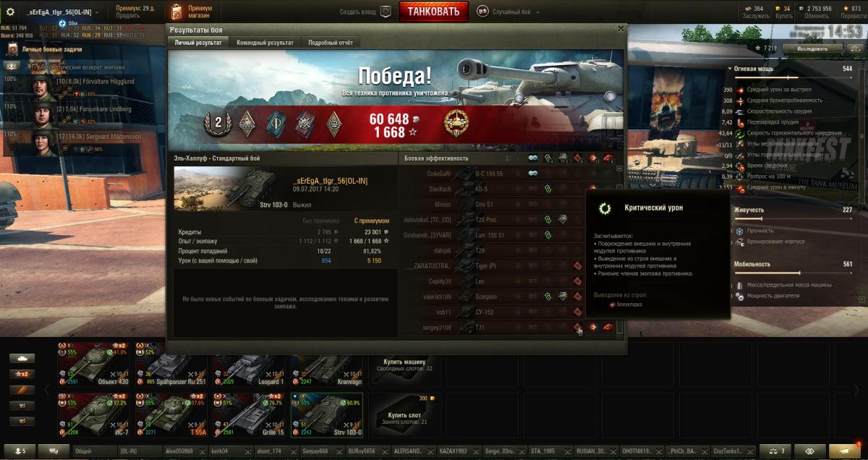Image resolution: width=868 pixels, height=460 pixels.
Task: Switch to the Командный результат tab
Action: click(x=265, y=43)
